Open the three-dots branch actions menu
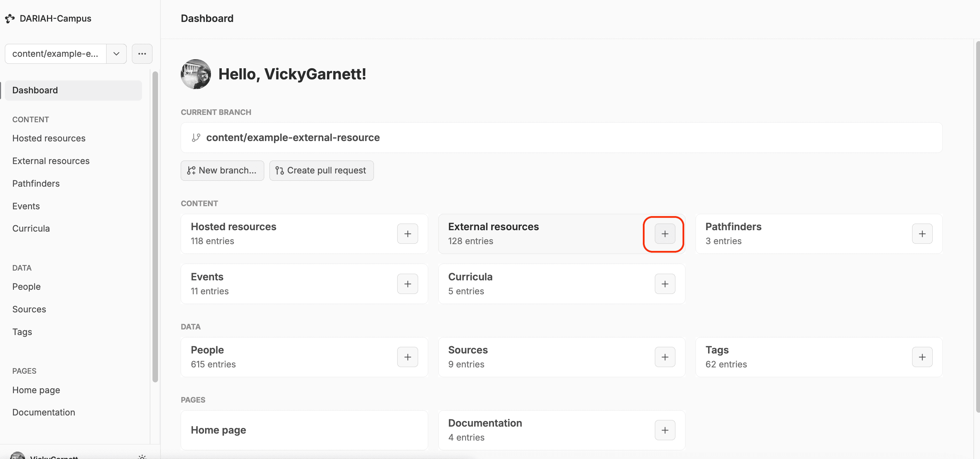Image resolution: width=980 pixels, height=459 pixels. 142,54
